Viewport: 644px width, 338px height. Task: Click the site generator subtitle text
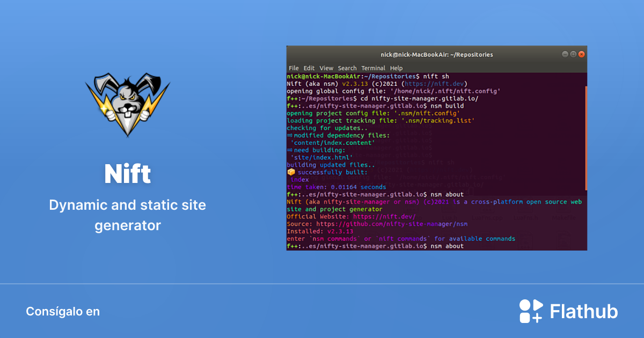(x=127, y=215)
